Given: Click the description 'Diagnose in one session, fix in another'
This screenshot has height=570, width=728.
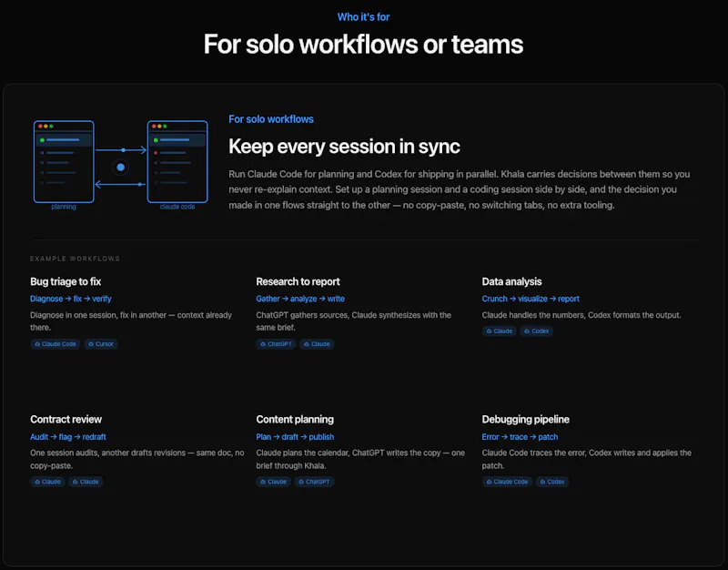Looking at the screenshot, I should [x=131, y=321].
